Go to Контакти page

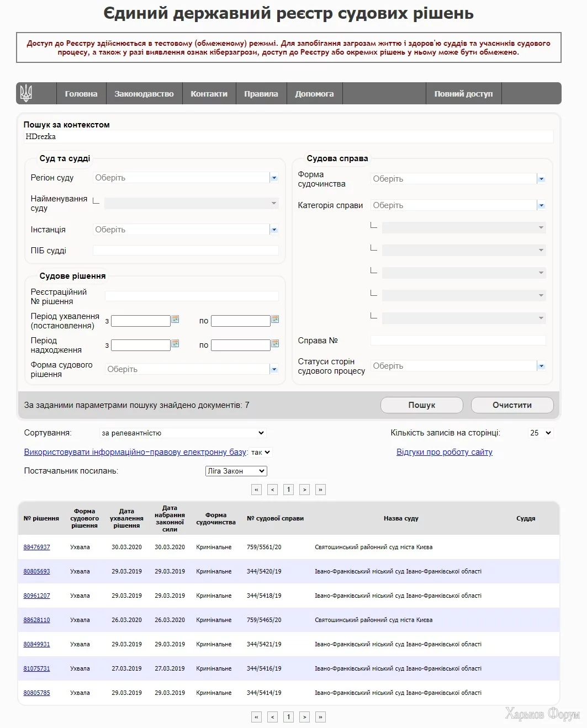click(x=209, y=94)
